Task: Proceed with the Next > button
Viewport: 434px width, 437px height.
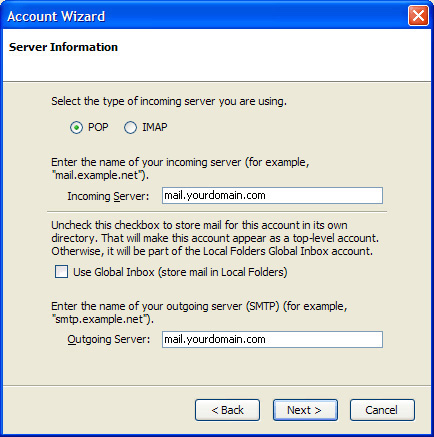Action: (305, 410)
